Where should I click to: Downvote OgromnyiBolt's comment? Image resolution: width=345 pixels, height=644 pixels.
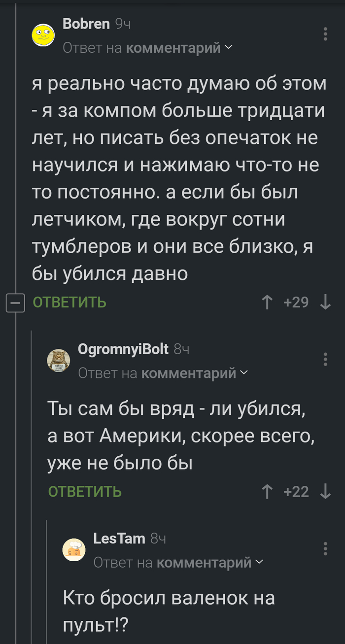coord(325,491)
